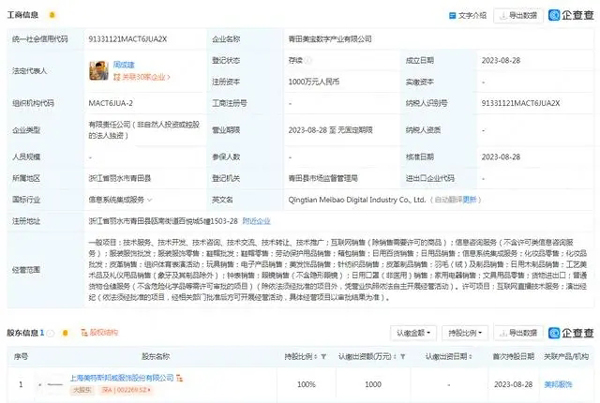Expand the 信息系统集成服务 industry chevron

(x=150, y=200)
